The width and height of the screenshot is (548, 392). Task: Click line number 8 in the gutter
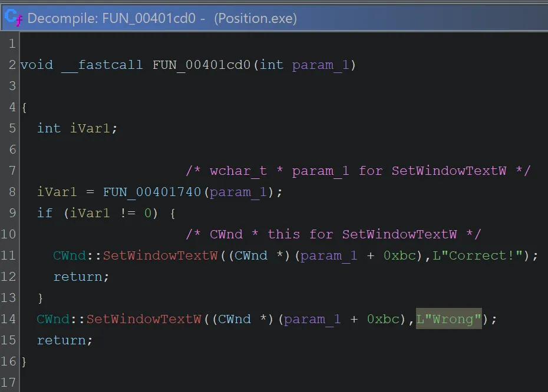point(12,192)
